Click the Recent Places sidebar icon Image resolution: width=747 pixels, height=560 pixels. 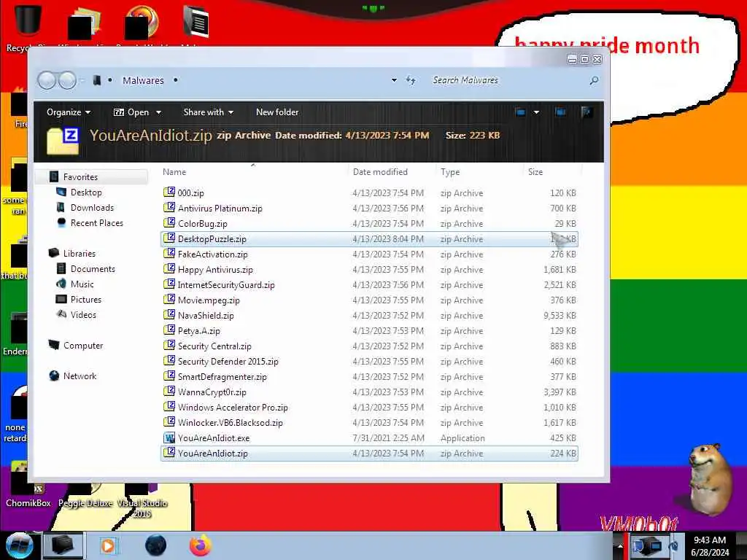point(61,222)
